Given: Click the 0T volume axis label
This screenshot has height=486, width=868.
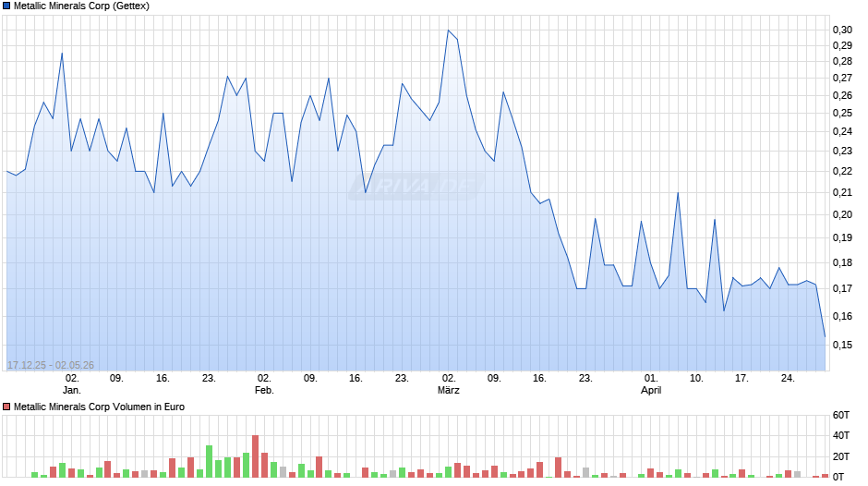Looking at the screenshot, I should [838, 477].
